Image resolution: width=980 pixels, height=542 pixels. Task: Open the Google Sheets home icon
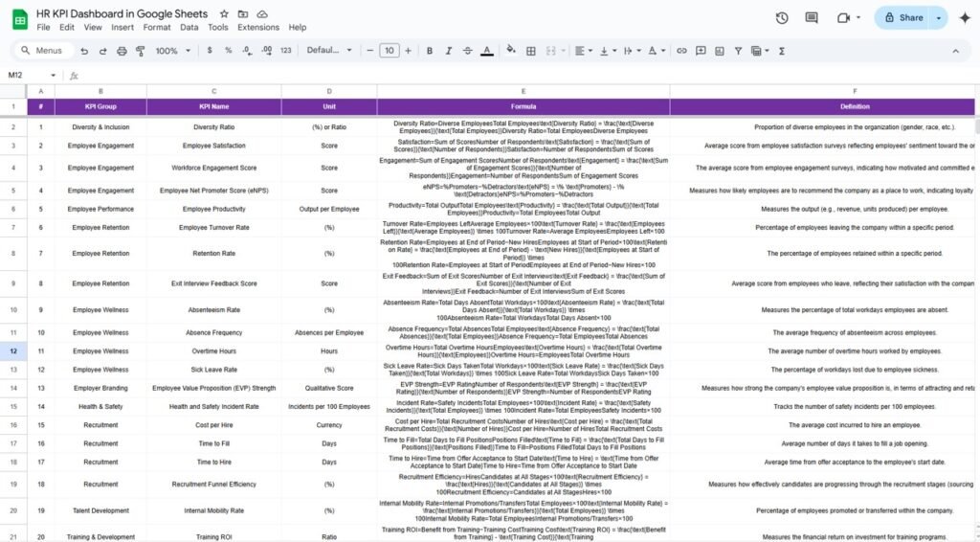click(20, 19)
